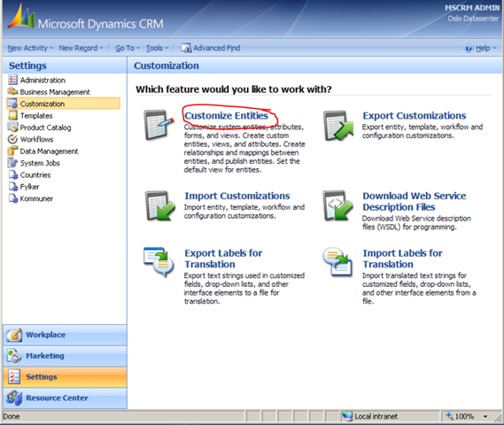Click the Workflows checkmark icon
Screen dimensions: 504x425
click(x=13, y=139)
